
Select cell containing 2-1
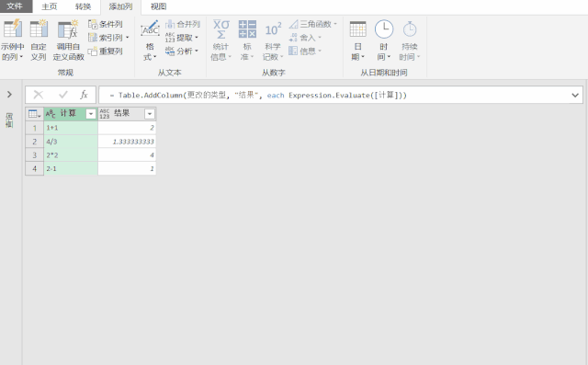coord(71,169)
